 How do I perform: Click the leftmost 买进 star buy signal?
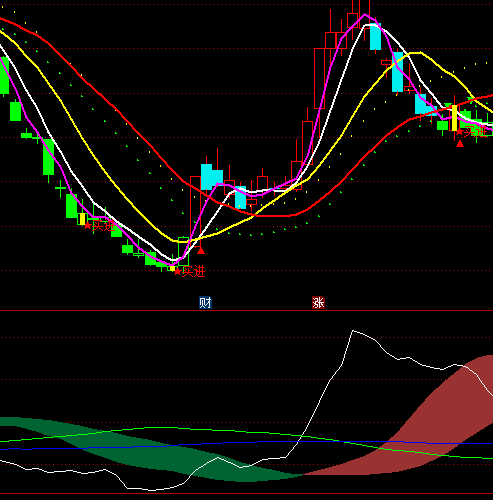(x=99, y=226)
